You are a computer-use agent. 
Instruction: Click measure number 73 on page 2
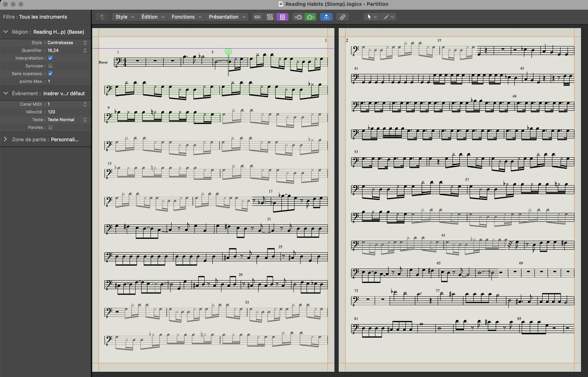pos(356,291)
